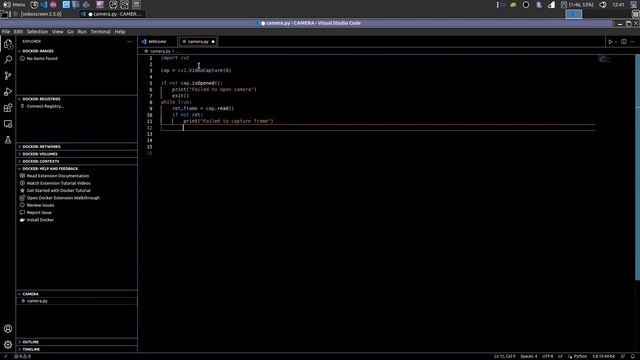Open the run button dropdown arrow

[616, 42]
